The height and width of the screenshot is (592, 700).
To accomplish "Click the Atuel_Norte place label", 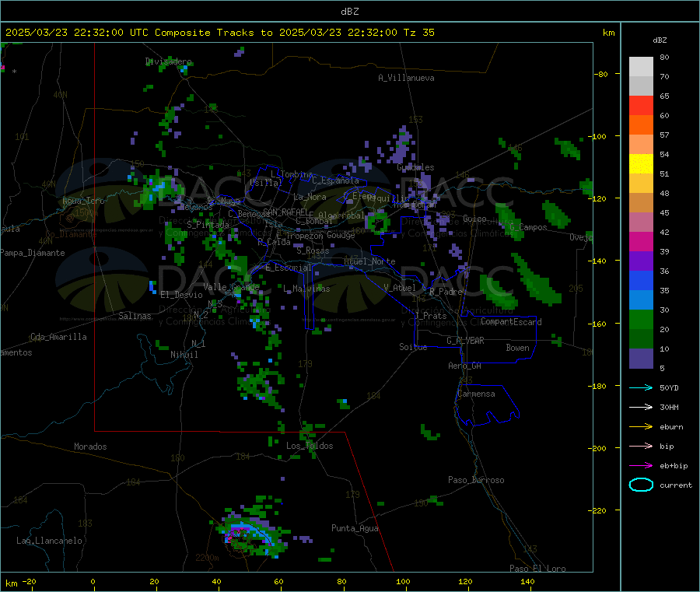I will coord(369,261).
